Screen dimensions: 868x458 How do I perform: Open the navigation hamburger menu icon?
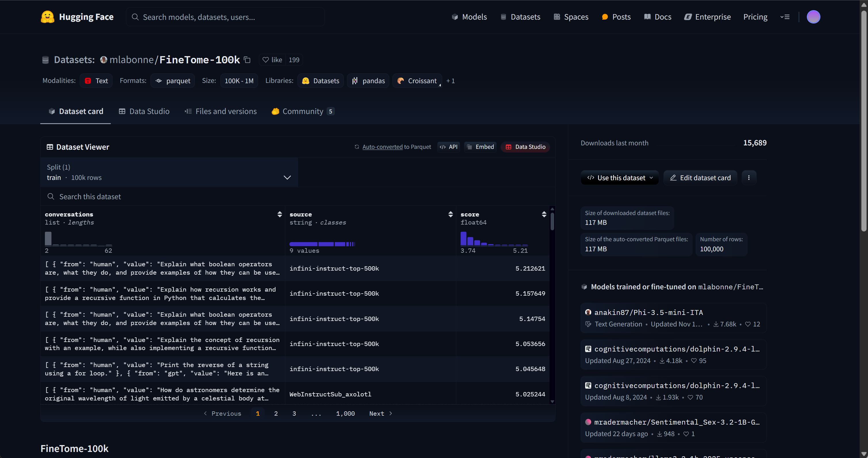[785, 17]
